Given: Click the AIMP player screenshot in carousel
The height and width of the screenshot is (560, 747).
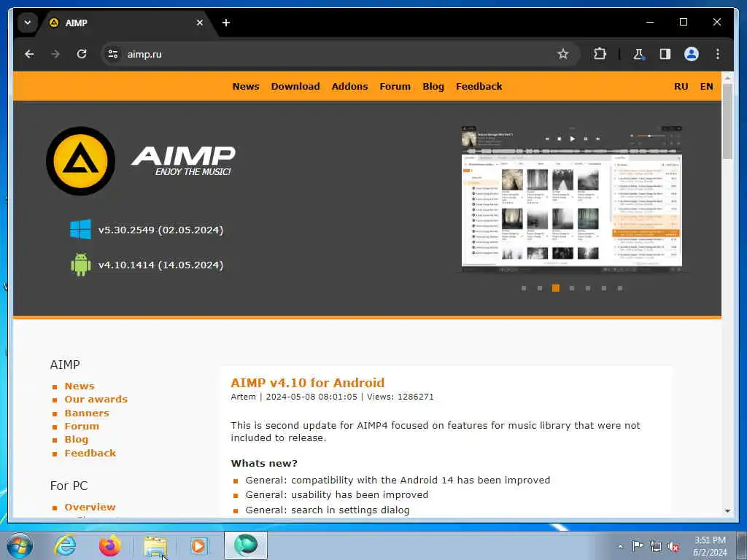Looking at the screenshot, I should (572, 199).
